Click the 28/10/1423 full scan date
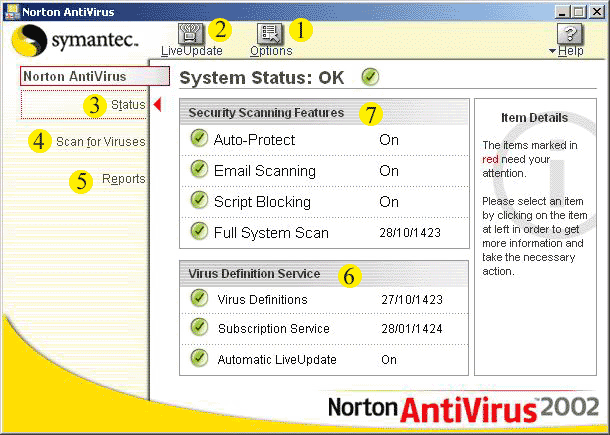Image resolution: width=610 pixels, height=435 pixels. [410, 233]
